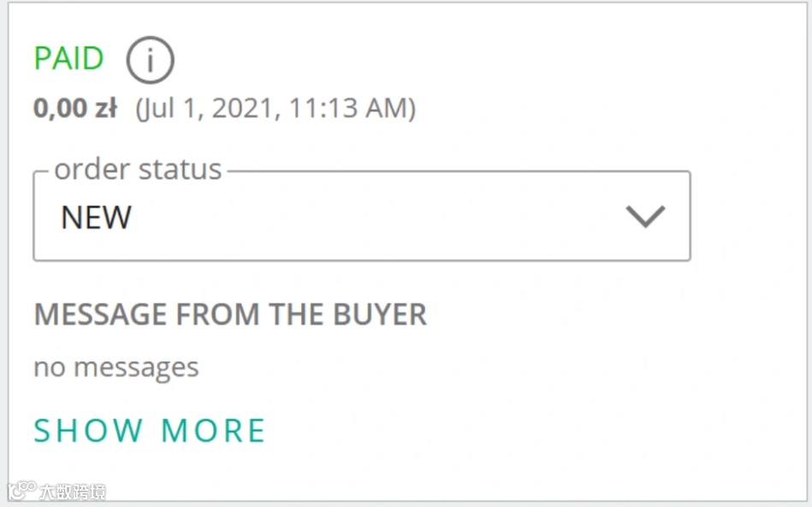The height and width of the screenshot is (507, 812).
Task: Select the NEW value in order status
Action: click(x=96, y=218)
